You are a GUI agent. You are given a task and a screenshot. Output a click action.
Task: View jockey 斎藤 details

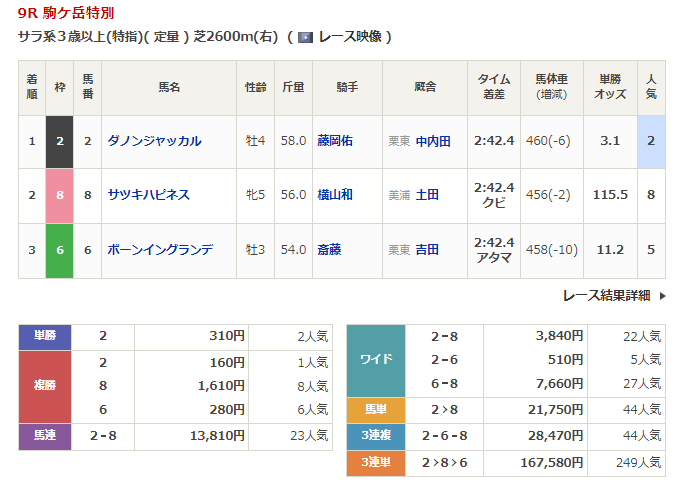(x=329, y=249)
